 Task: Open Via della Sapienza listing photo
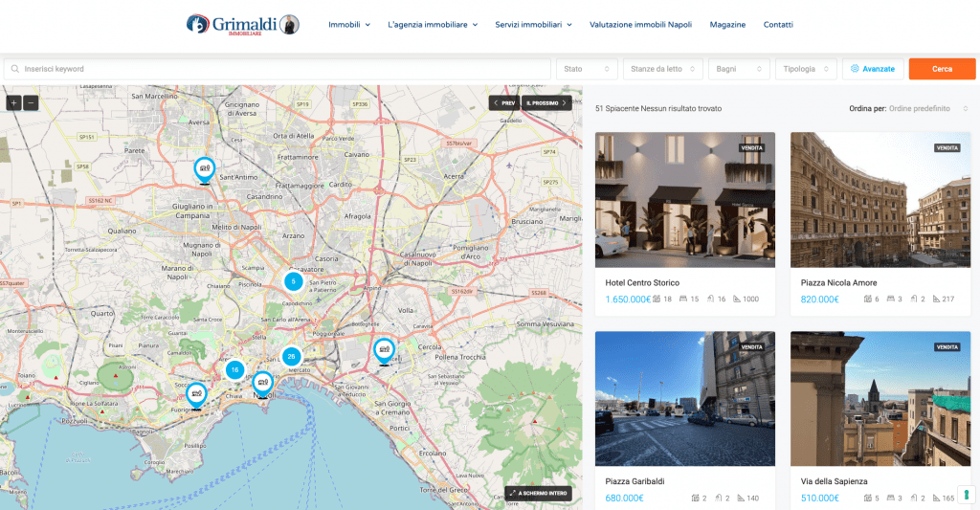tap(880, 399)
